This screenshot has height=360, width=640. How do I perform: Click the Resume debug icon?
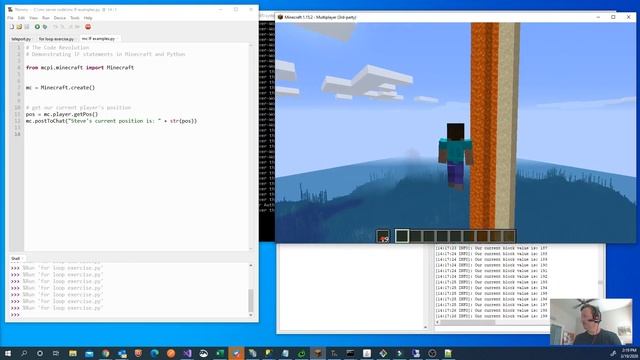pos(78,27)
